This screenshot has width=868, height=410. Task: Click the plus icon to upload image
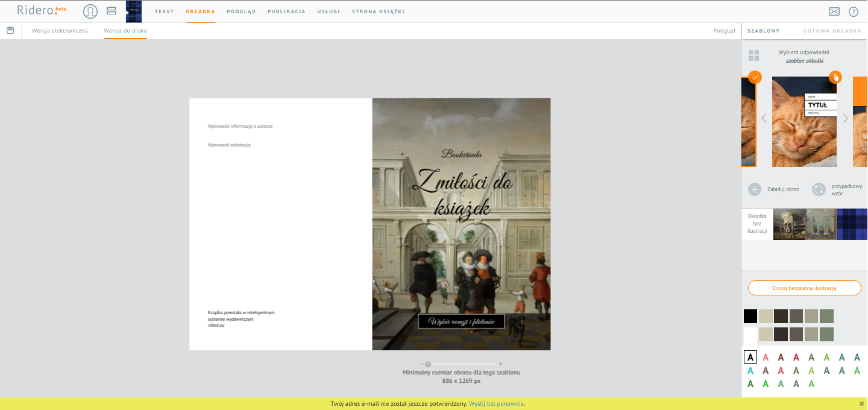755,189
